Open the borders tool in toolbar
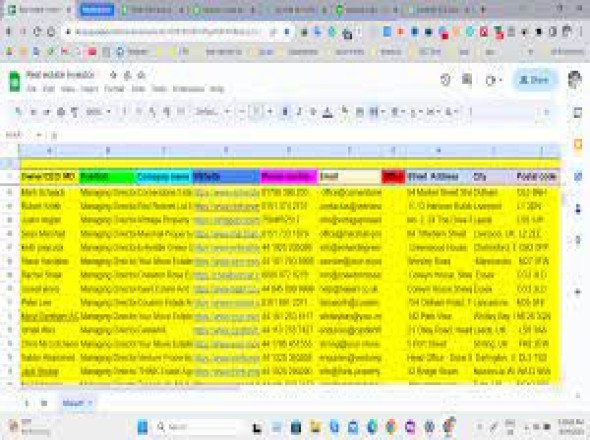590x440 pixels. (x=360, y=112)
